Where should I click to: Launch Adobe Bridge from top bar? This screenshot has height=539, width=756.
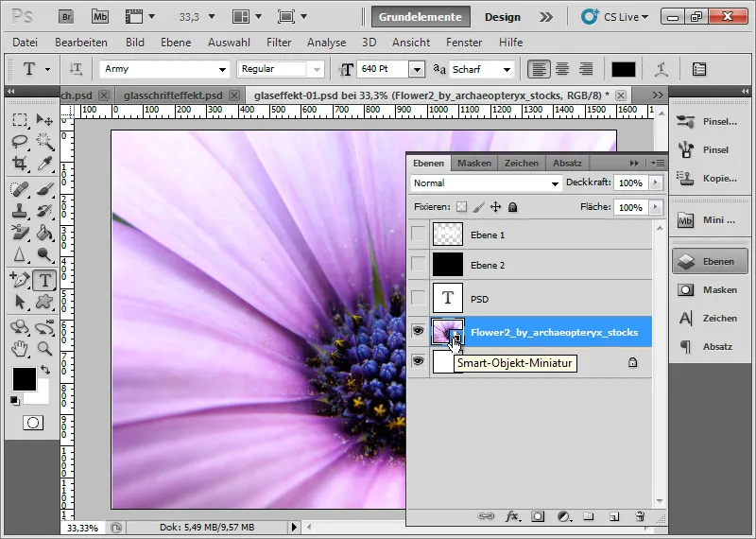[66, 17]
